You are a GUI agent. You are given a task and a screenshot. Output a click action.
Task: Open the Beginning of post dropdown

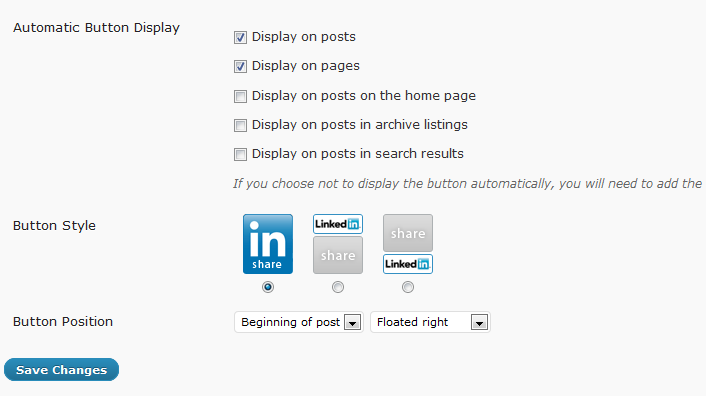(x=299, y=322)
